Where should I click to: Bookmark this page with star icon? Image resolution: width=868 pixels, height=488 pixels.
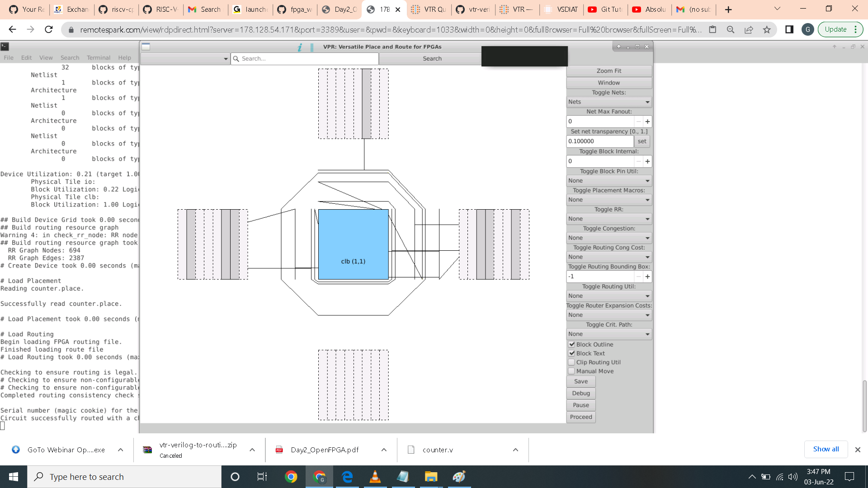pos(767,29)
